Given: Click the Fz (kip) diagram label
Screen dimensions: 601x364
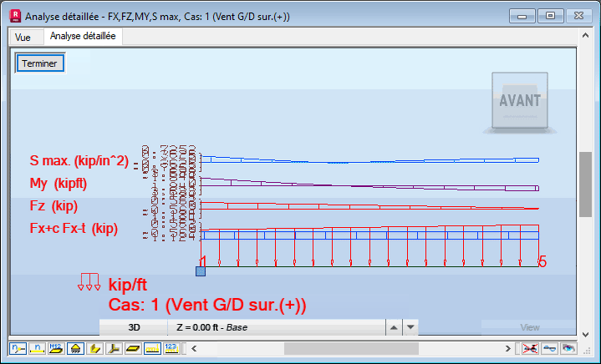Looking at the screenshot, I should pos(53,206).
